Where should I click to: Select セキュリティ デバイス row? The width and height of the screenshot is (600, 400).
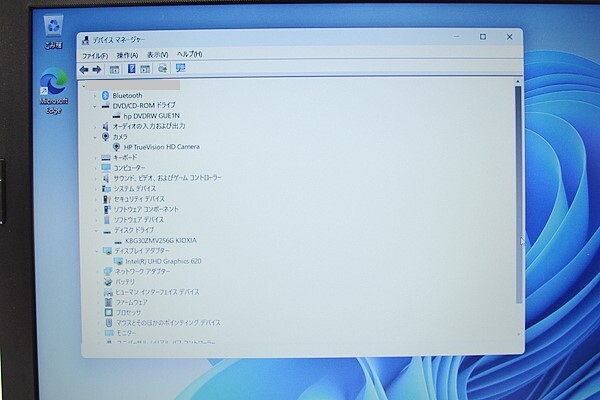click(139, 199)
